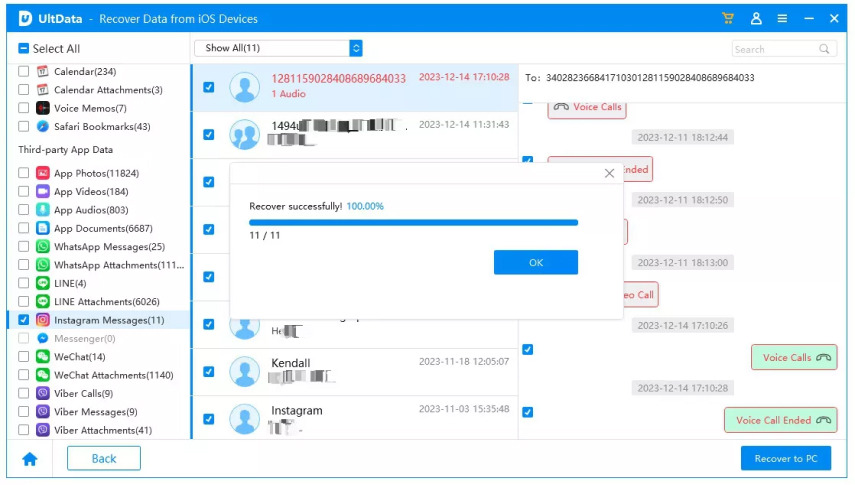This screenshot has width=855, height=485.
Task: Click into the Search field
Action: 784,49
